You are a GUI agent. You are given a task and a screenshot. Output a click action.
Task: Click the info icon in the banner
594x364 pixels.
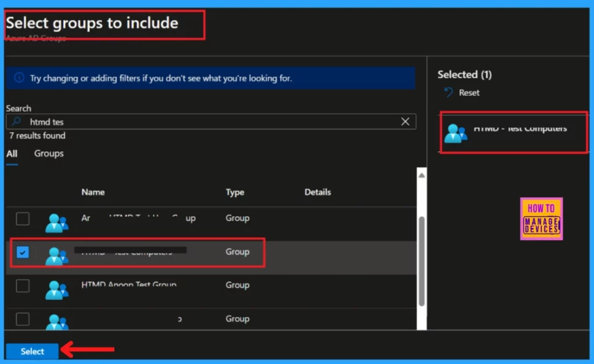tap(19, 78)
